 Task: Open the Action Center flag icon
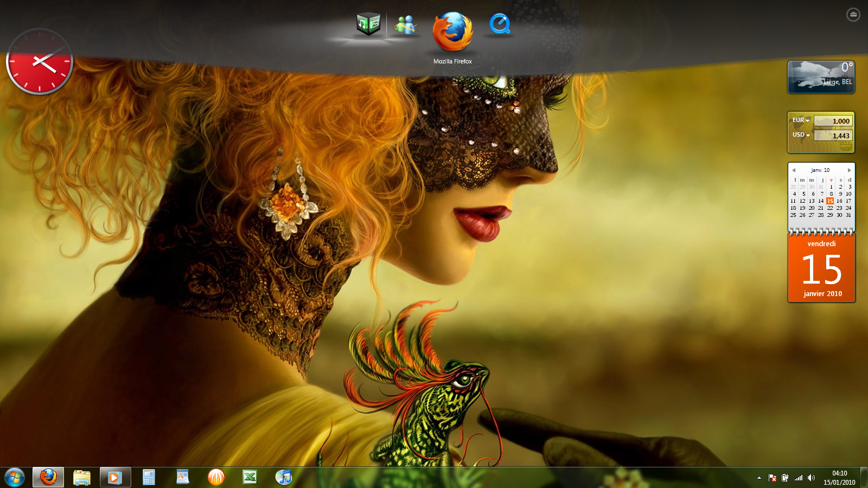click(773, 478)
